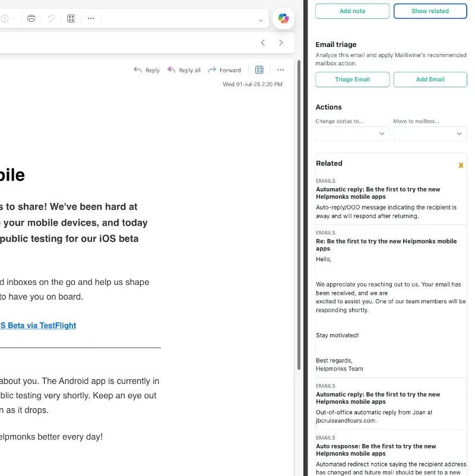The image size is (475, 476).
Task: Open the Move to mailbox dropdown
Action: tap(430, 134)
